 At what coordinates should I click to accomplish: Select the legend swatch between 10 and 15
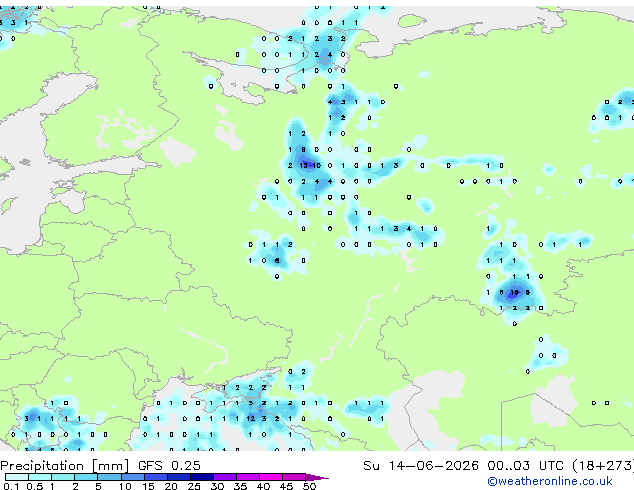point(132,477)
